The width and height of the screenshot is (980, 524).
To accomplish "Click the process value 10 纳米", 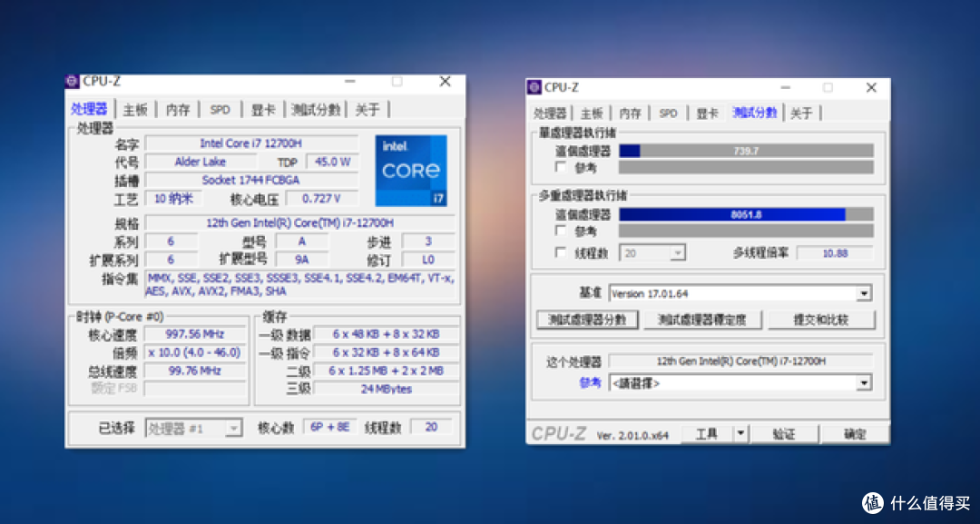I will [173, 199].
